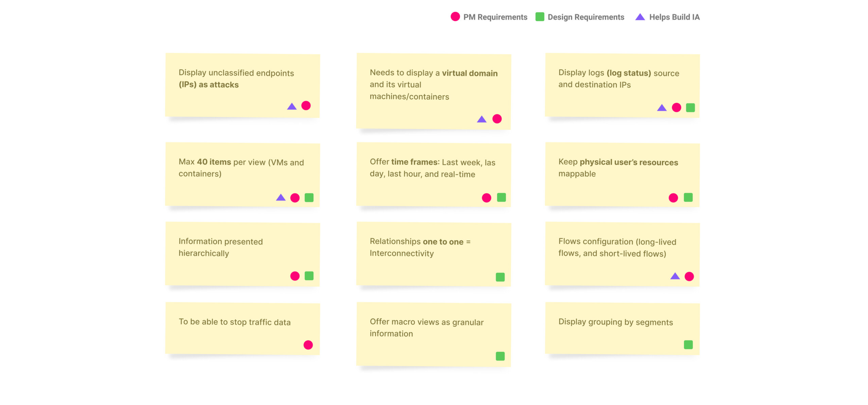Click the pink PM Requirements legend circle

click(x=455, y=17)
